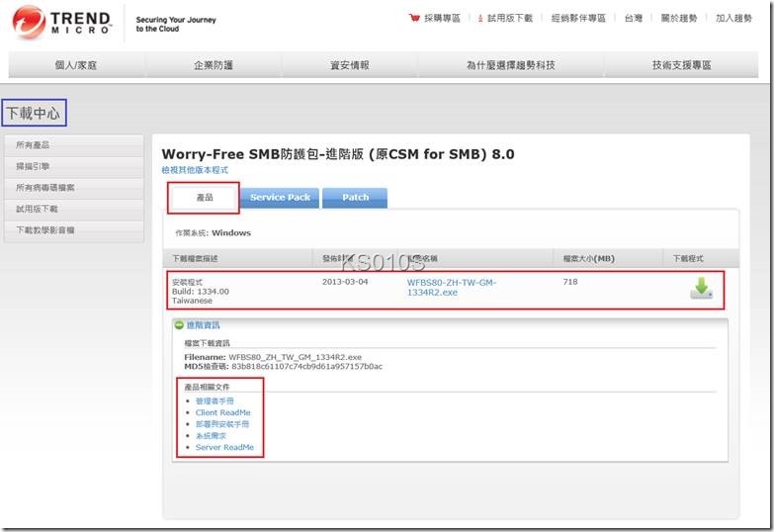Switch to the Patch tab
Viewport: 774px width, 532px height.
coord(355,198)
